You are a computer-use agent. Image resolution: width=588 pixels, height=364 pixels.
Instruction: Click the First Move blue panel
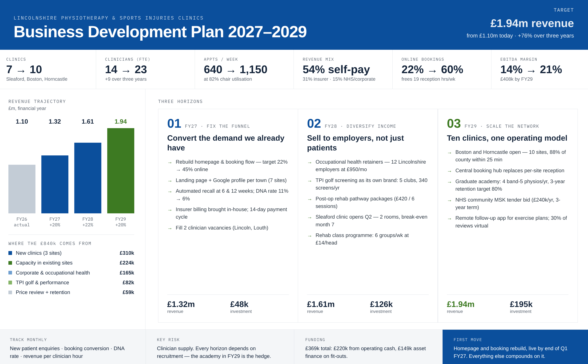pyautogui.click(x=515, y=347)
